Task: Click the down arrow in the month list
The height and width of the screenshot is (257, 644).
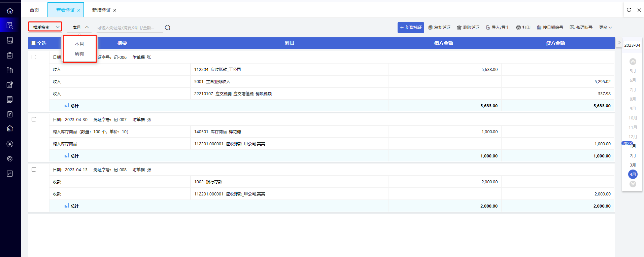Action: (x=633, y=184)
